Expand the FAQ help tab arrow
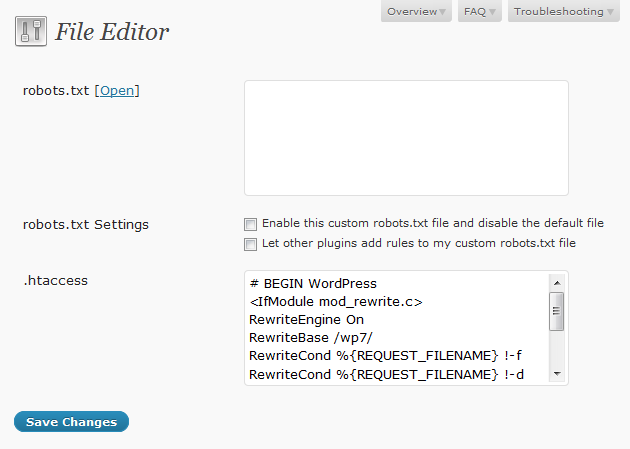Viewport: 630px width, 449px height. pos(493,13)
